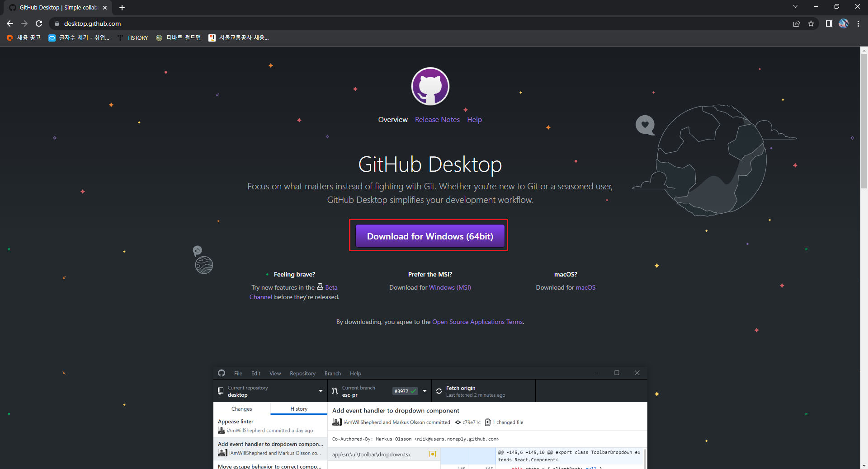Expand the Current repository dropdown
The height and width of the screenshot is (469, 868).
click(x=270, y=391)
